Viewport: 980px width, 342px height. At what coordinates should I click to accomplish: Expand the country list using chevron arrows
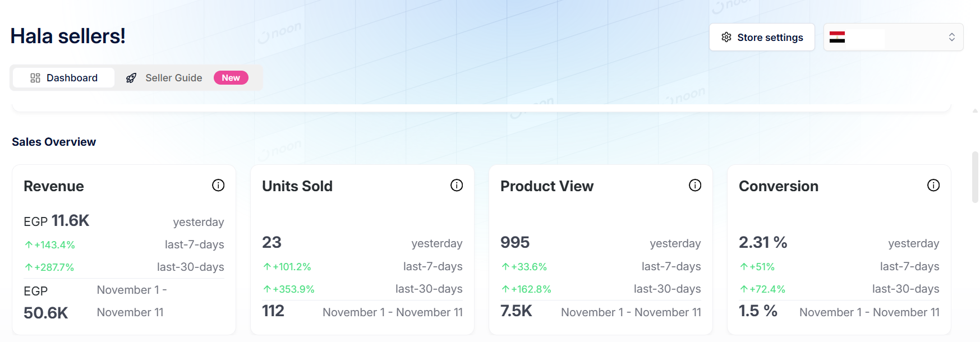[952, 38]
